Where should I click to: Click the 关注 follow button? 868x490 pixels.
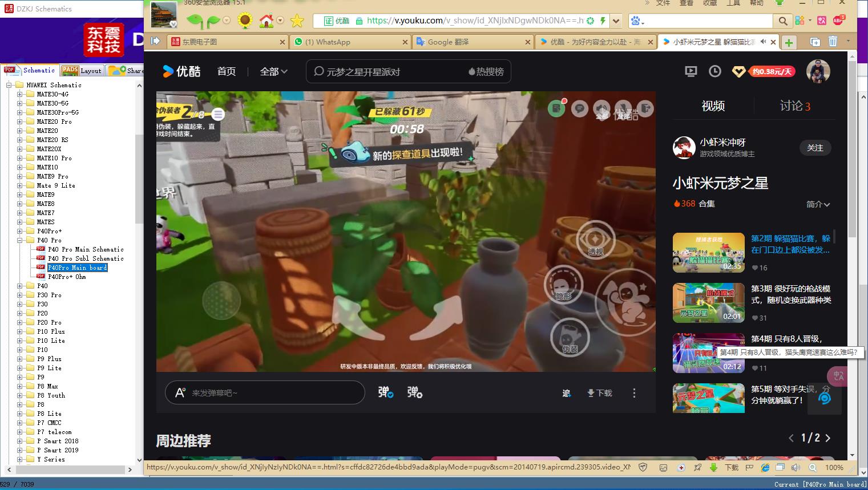click(x=815, y=148)
